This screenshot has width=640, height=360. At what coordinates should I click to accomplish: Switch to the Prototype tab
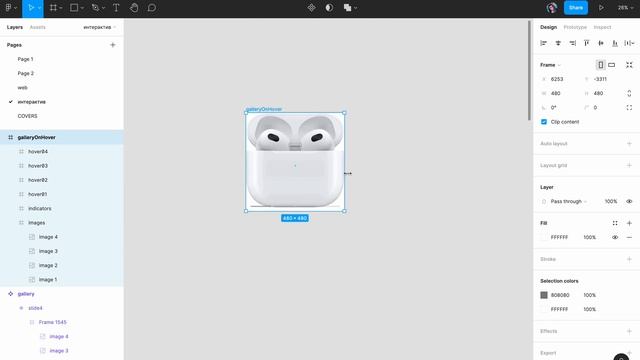point(575,27)
